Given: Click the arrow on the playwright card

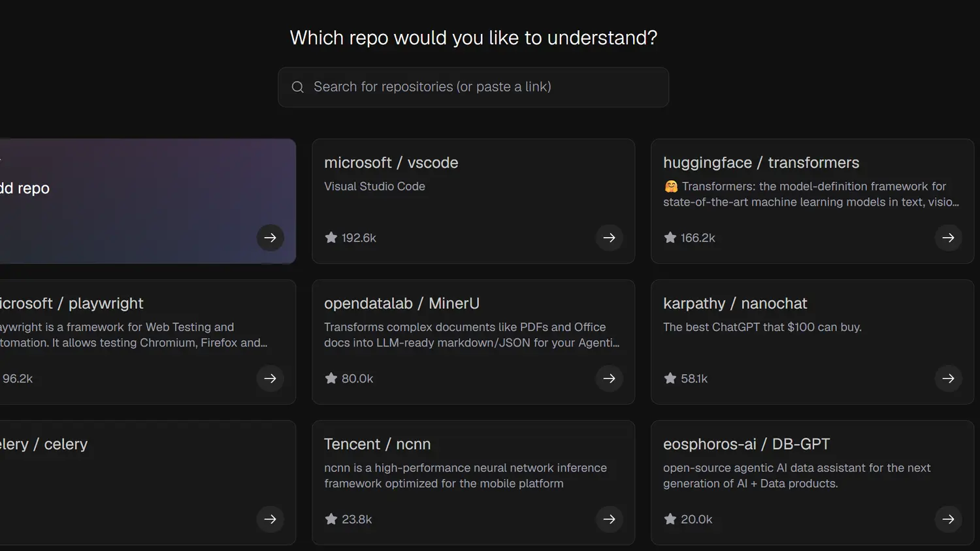Looking at the screenshot, I should pos(270,379).
